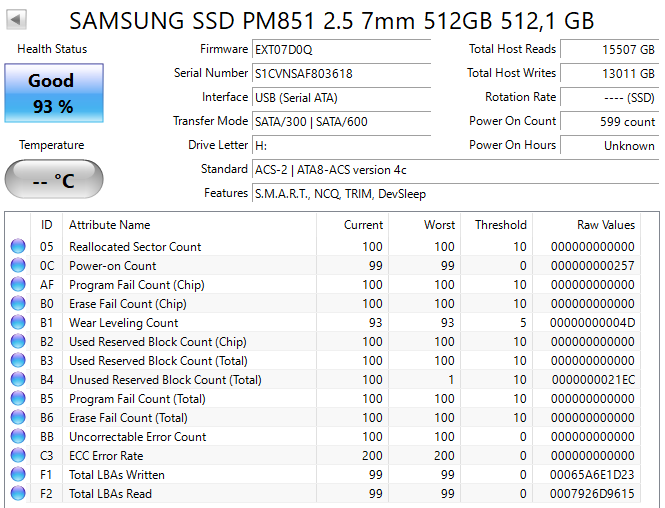Image resolution: width=665 pixels, height=508 pixels.
Task: Click status orb for Total LBAs Read
Action: pyautogui.click(x=18, y=494)
